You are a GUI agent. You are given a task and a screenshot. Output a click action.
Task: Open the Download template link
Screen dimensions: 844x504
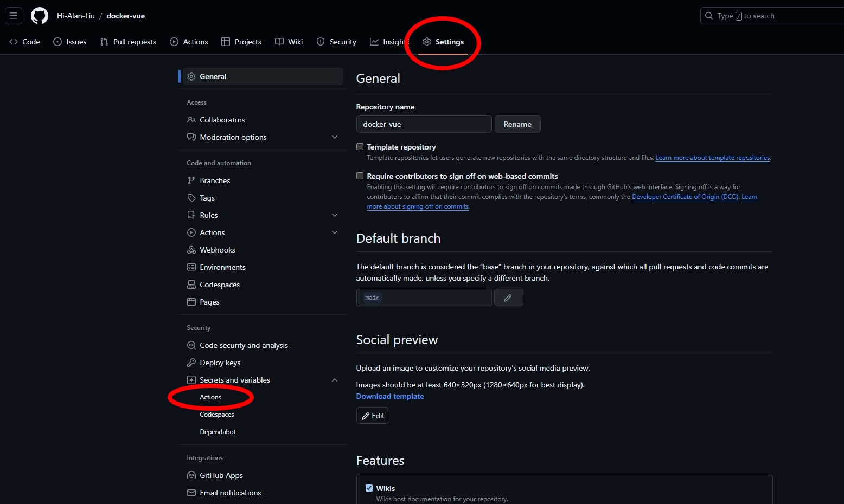tap(390, 396)
